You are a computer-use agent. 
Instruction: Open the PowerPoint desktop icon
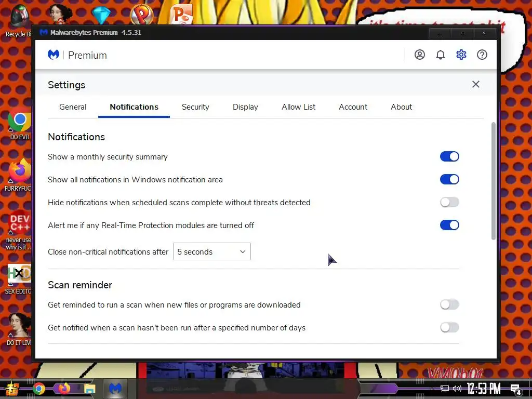tap(182, 14)
